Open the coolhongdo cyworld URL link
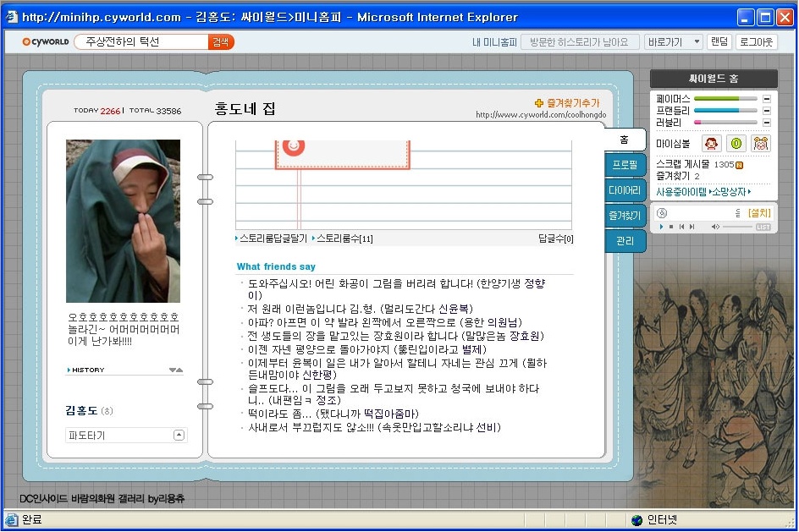This screenshot has height=532, width=799. tap(541, 114)
